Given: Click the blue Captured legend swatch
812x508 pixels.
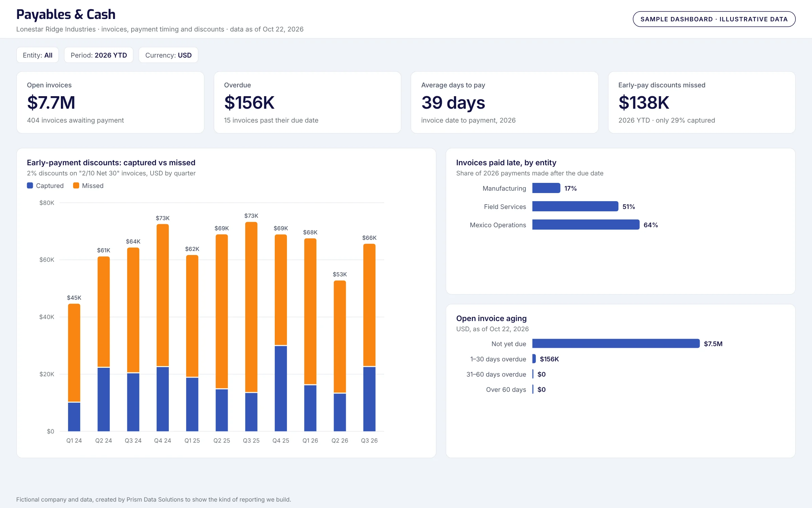Looking at the screenshot, I should 30,186.
